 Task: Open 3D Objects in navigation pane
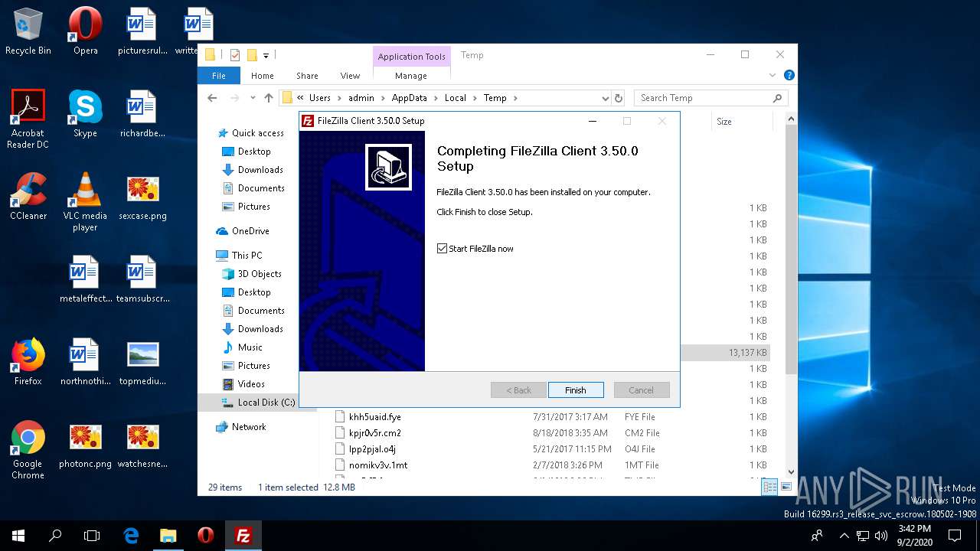point(259,274)
